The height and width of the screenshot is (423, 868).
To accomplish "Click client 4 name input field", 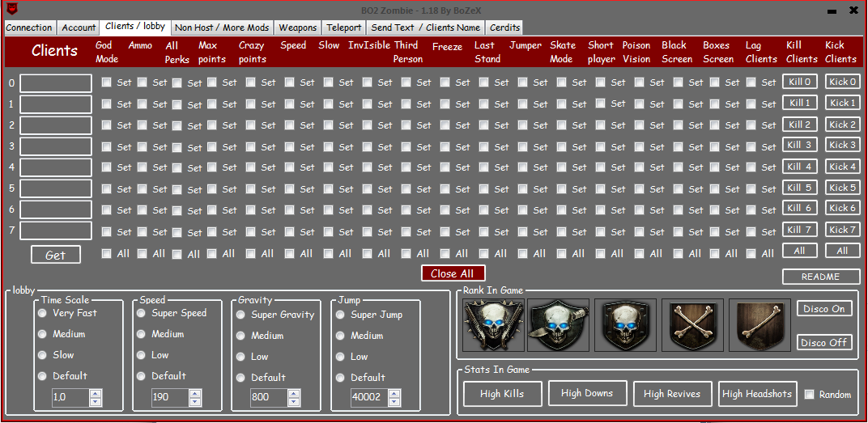I will [x=56, y=167].
